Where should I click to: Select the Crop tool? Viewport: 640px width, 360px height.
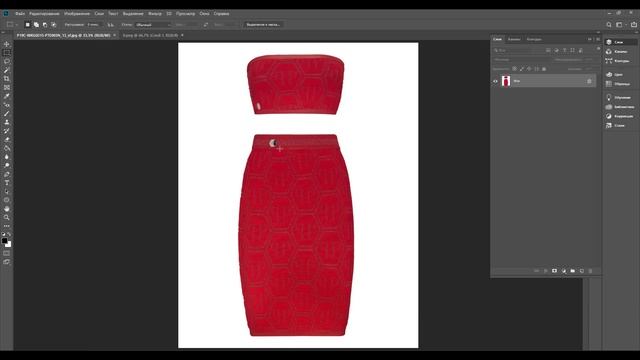(7, 79)
